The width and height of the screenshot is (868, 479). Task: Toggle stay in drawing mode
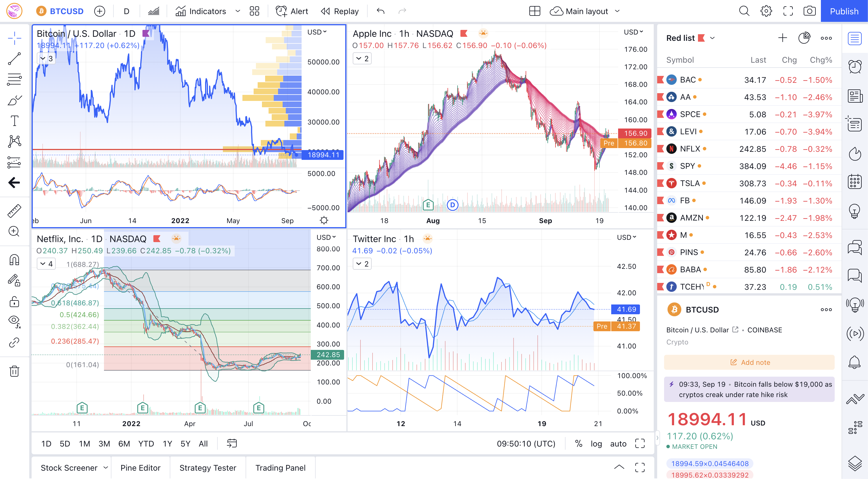(x=14, y=280)
